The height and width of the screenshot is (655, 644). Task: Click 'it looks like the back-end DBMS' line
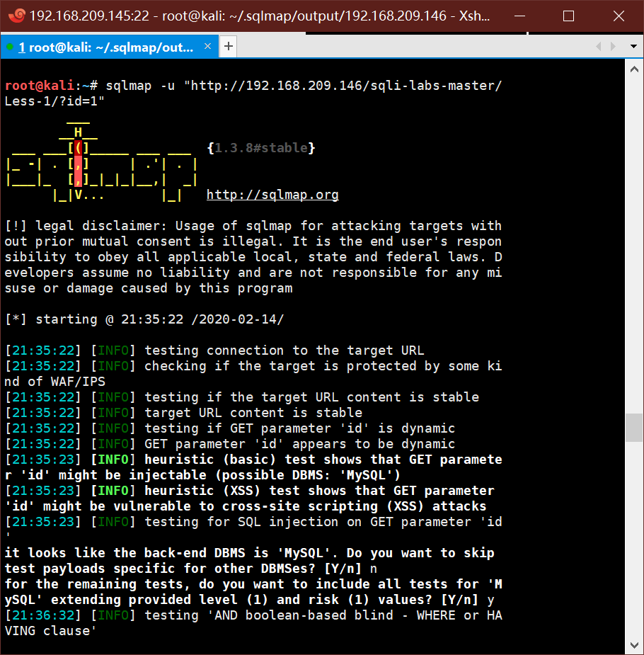250,553
